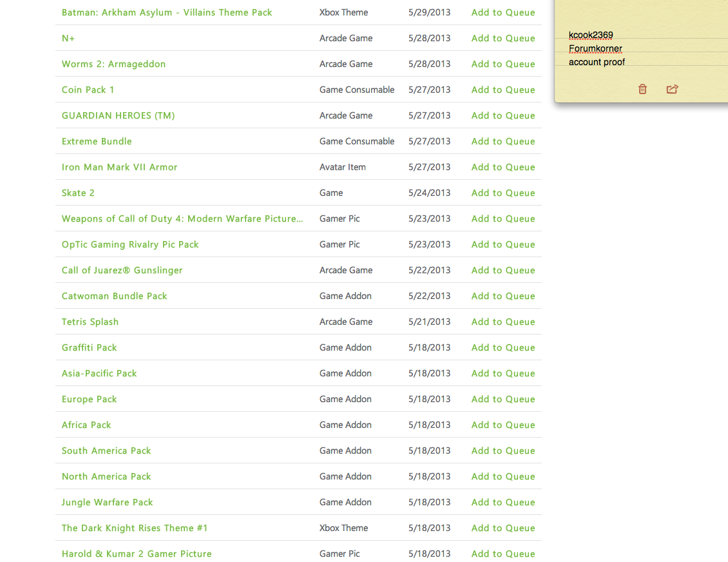Viewport: 728px width, 562px height.
Task: Select the 5/29/2013 date cell
Action: (x=430, y=12)
